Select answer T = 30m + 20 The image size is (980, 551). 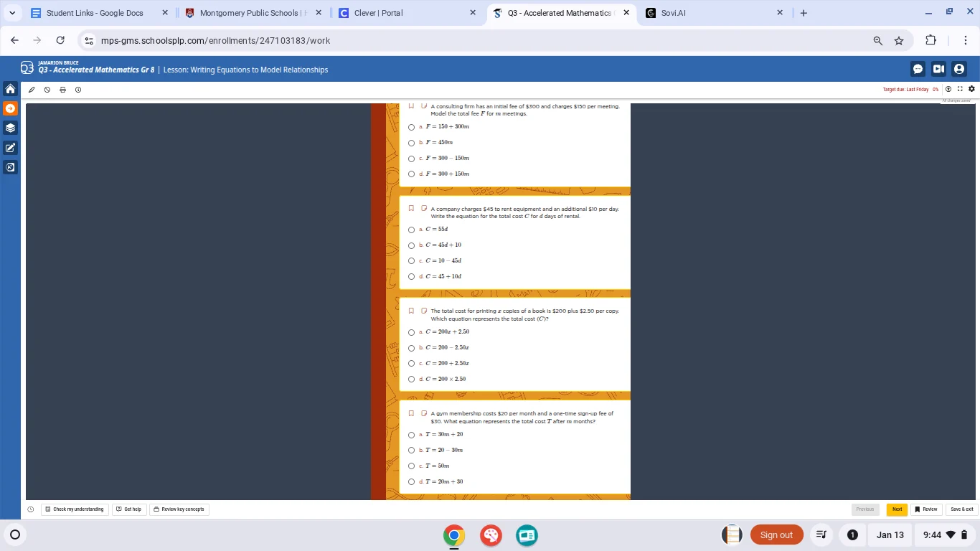411,435
